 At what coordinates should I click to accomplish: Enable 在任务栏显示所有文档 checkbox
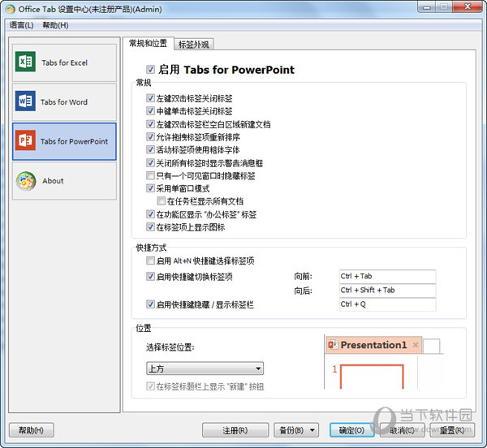point(162,201)
